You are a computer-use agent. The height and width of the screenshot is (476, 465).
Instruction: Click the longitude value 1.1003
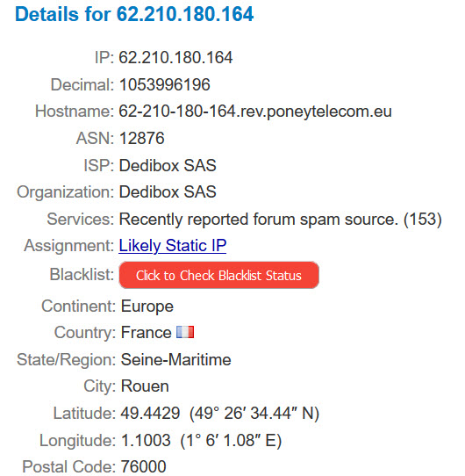146,441
